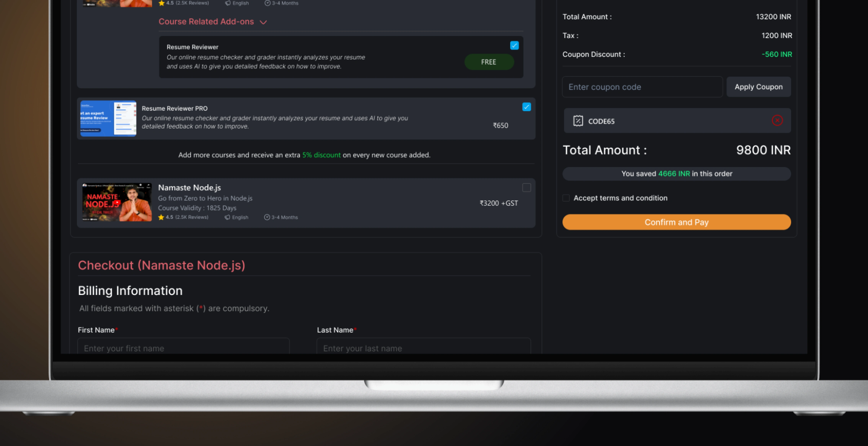Image resolution: width=868 pixels, height=446 pixels.
Task: Click the clock duration icon on Namaste Node.js
Action: pos(267,217)
